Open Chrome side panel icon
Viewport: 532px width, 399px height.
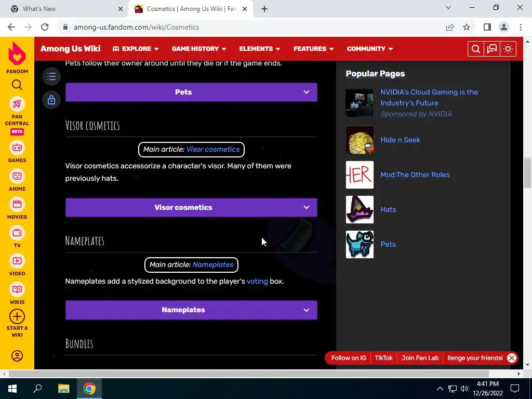point(487,27)
